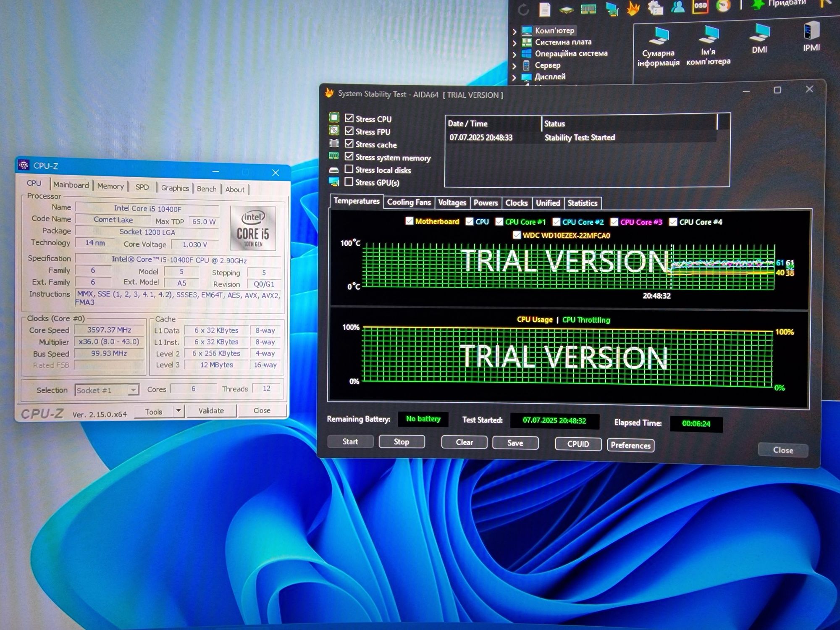Select Сервер in the AIDA64 tree
840x630 pixels.
pyautogui.click(x=547, y=65)
